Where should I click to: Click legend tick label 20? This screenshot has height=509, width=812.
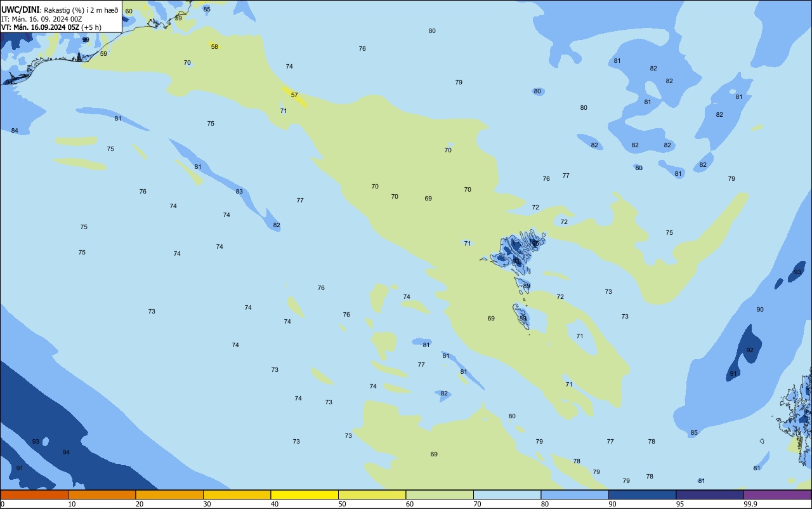click(x=140, y=504)
